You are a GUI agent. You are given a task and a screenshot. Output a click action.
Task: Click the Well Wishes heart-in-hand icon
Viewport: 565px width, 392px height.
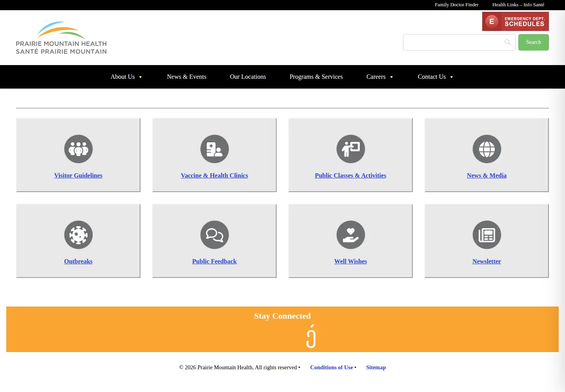[351, 235]
